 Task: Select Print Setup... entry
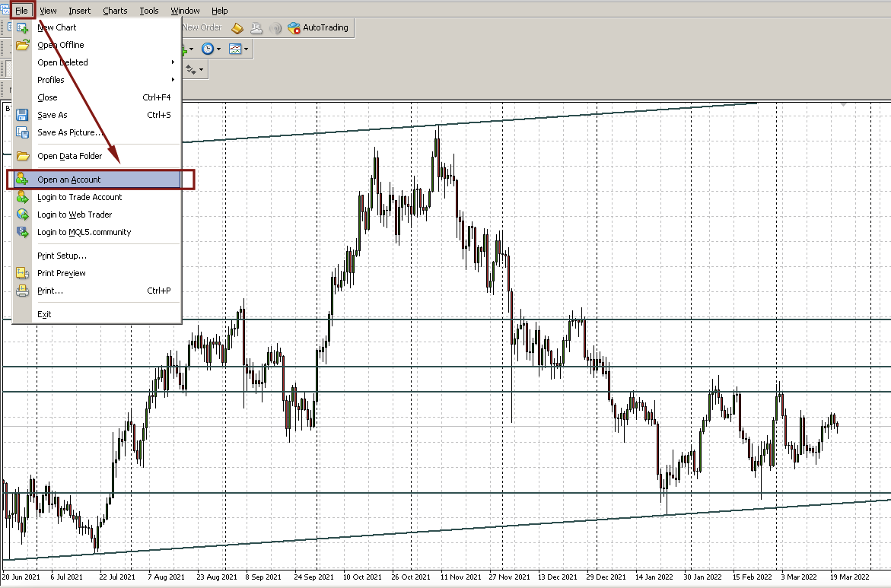coord(97,255)
